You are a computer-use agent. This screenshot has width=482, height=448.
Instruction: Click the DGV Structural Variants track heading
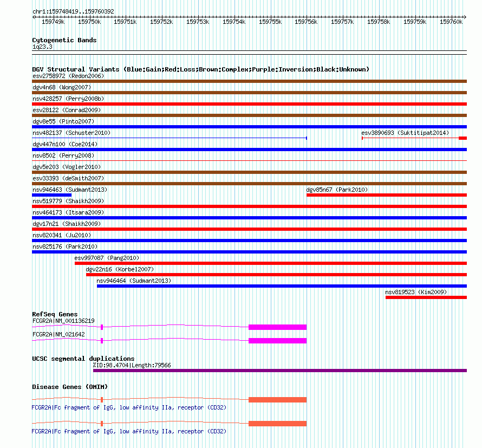coord(200,69)
